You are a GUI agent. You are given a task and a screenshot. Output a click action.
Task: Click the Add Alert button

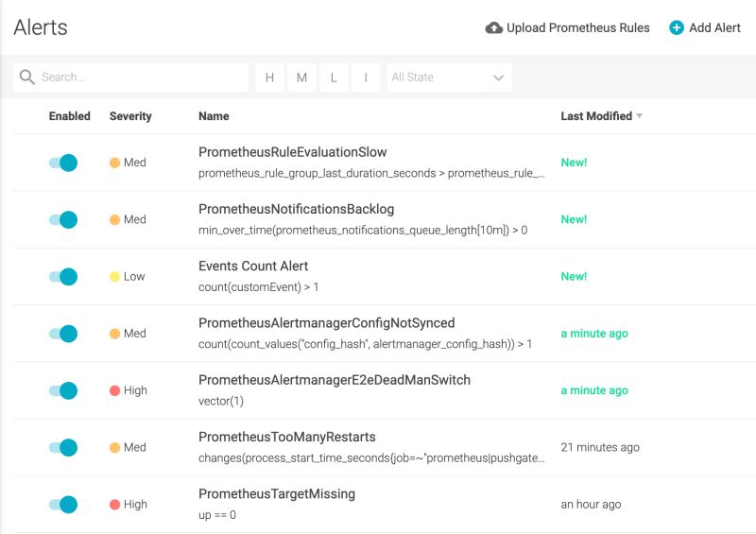coord(705,28)
